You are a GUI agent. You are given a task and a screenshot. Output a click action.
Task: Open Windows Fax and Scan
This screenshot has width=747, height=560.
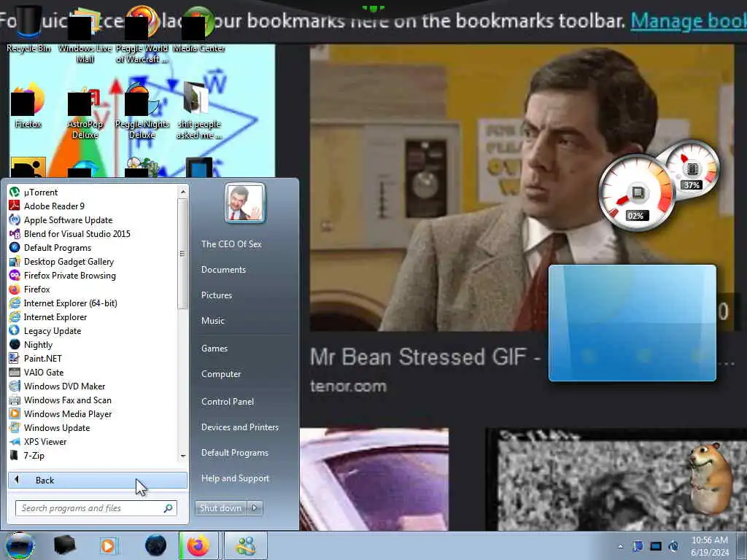60,400
